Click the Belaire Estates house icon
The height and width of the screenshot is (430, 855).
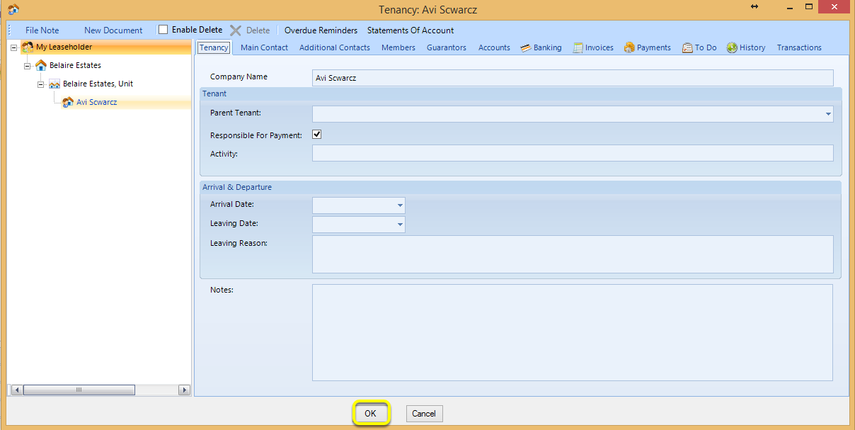tap(41, 65)
